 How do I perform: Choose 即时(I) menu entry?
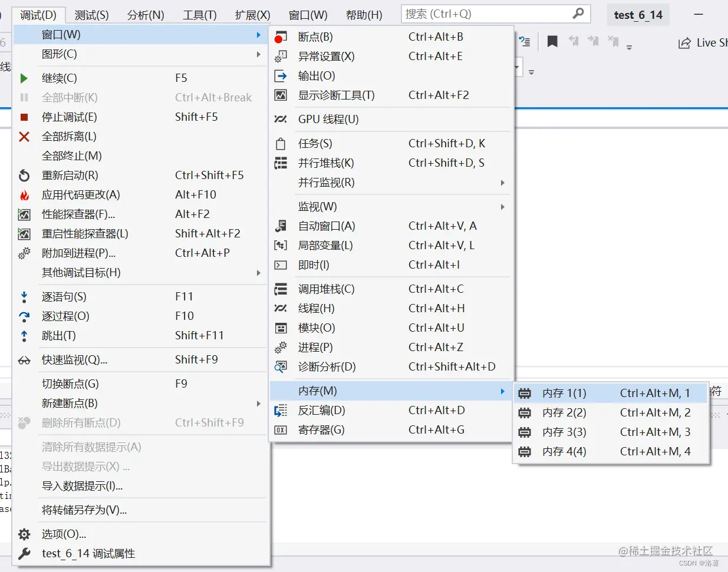[390, 265]
